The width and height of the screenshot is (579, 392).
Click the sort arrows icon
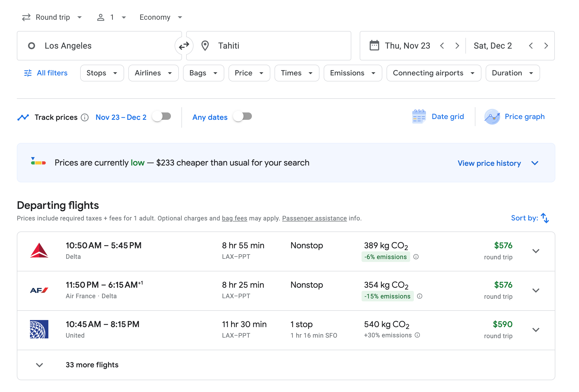[545, 218]
